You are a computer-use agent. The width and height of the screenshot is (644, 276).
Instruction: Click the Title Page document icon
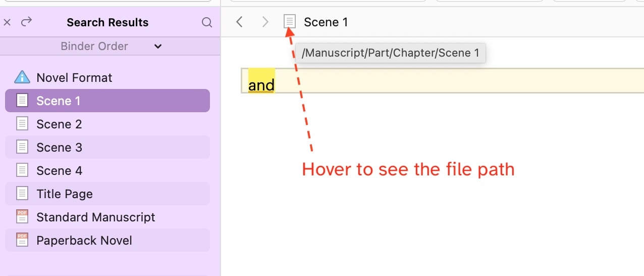[x=22, y=194]
